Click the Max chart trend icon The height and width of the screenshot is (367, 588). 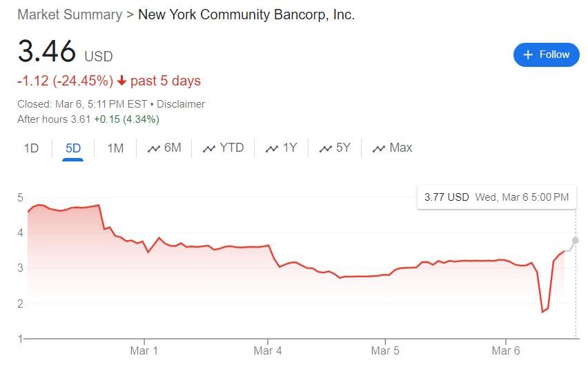[379, 148]
